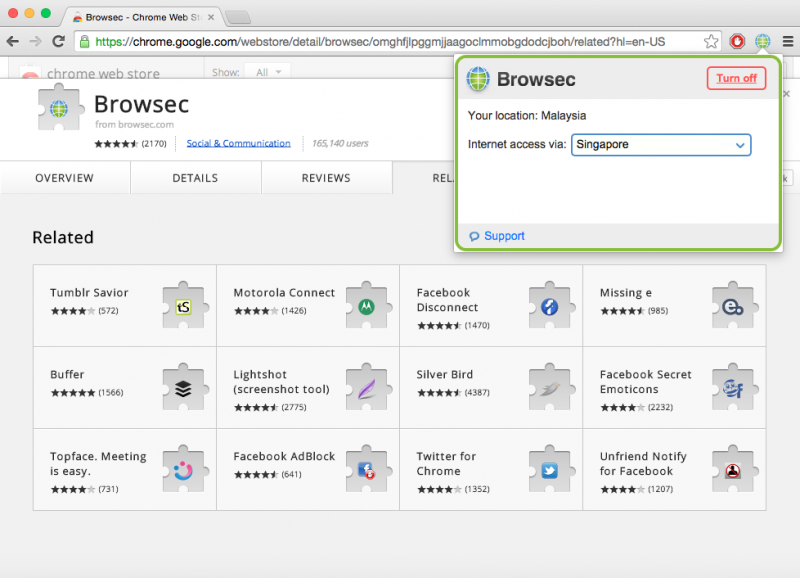Click the Silver Bird rating (4387)
This screenshot has width=800, height=578.
(453, 392)
